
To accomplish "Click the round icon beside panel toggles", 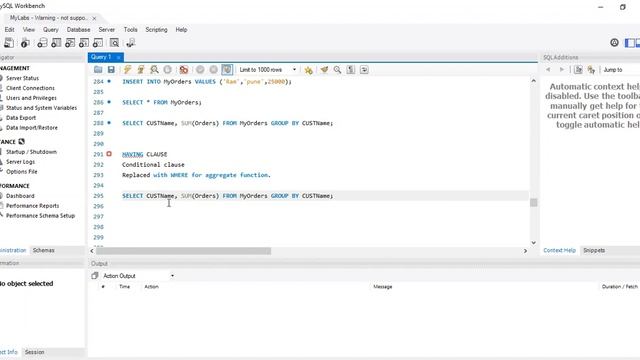I will point(614,42).
